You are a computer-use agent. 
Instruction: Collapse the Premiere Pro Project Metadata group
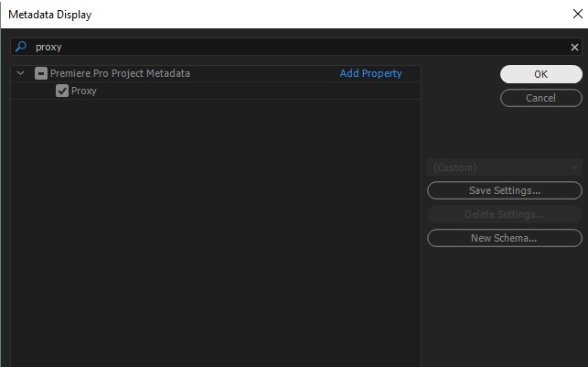(21, 73)
